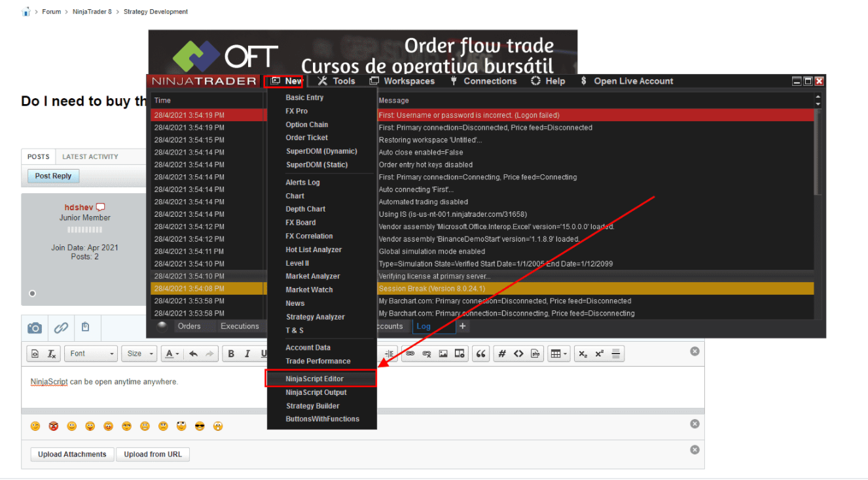Click the chain link icon above the editor

pos(61,327)
